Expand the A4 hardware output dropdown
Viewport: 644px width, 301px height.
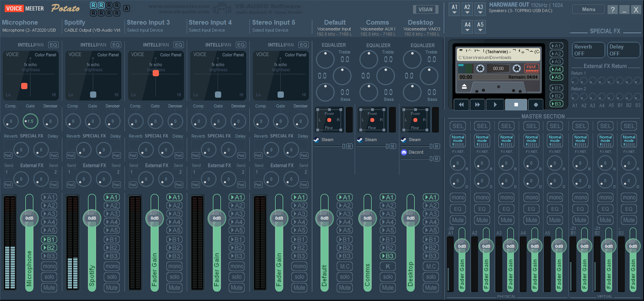click(x=467, y=27)
